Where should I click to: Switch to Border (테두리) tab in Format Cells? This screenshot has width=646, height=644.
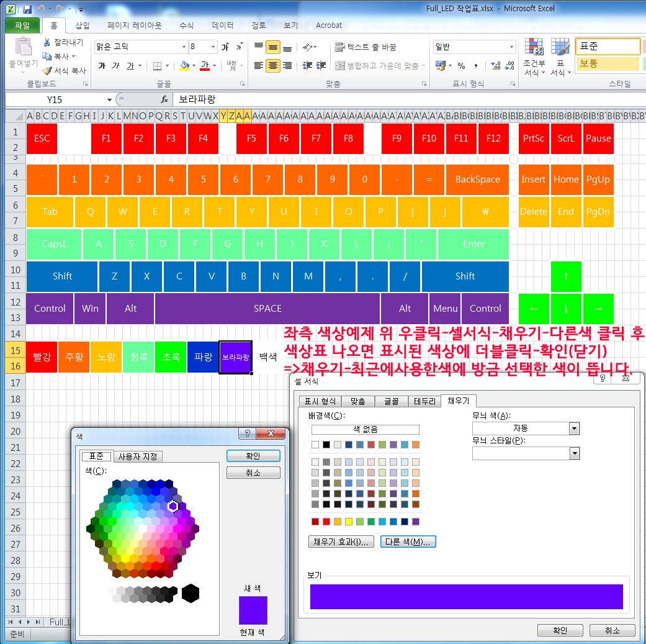coord(424,401)
